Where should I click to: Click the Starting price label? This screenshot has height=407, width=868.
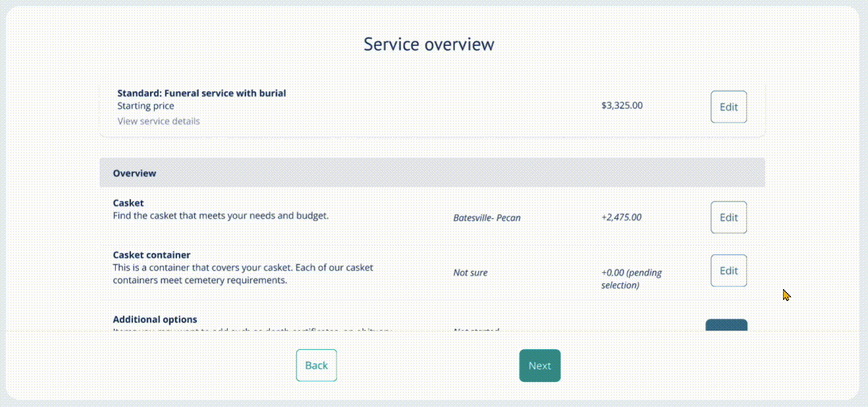(x=146, y=106)
